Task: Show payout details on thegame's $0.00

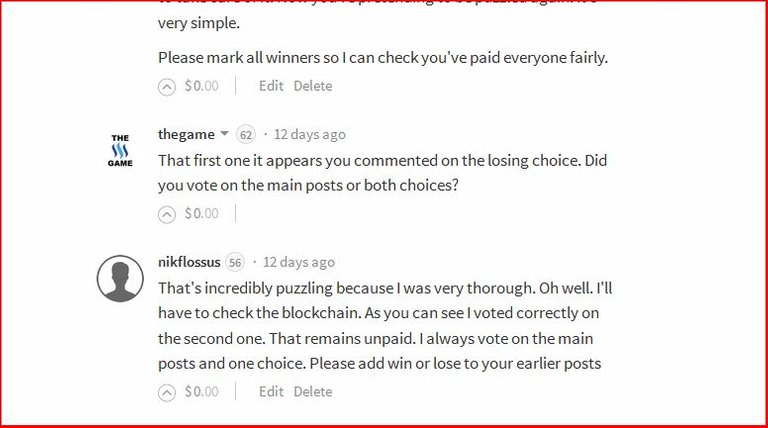Action: [x=201, y=213]
